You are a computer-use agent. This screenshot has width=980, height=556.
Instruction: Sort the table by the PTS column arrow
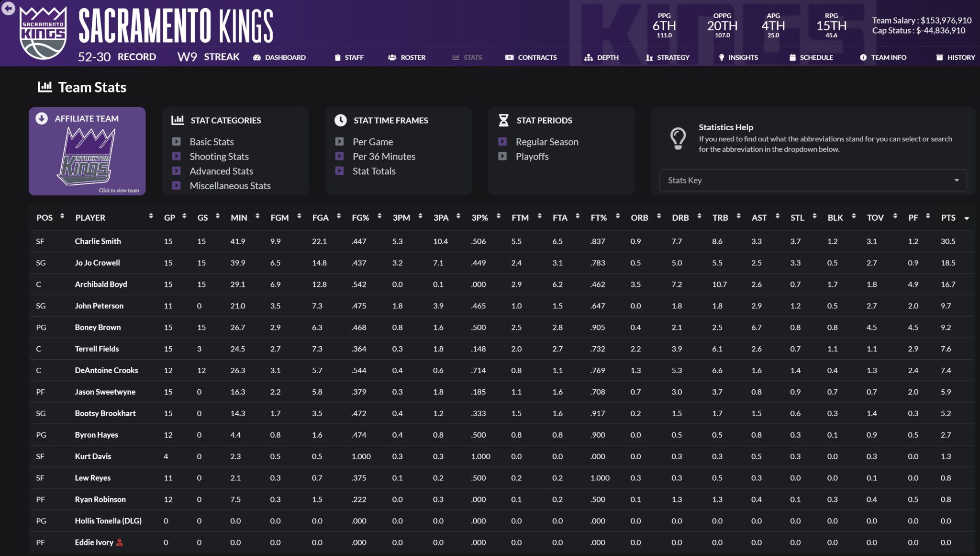tap(966, 218)
